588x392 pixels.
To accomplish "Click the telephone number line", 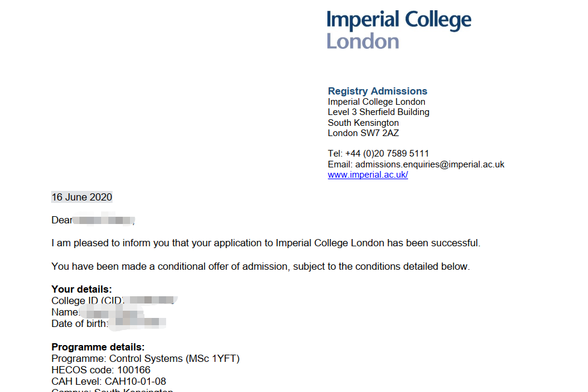I will tap(378, 154).
